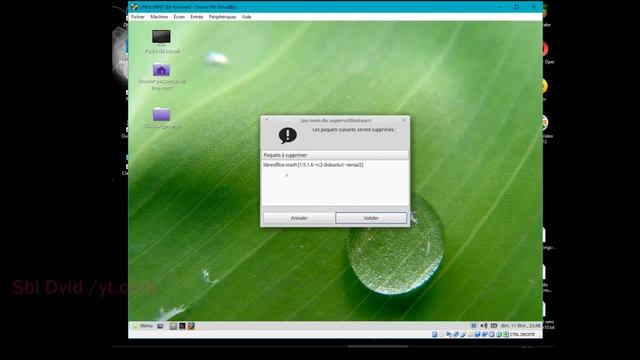Click the show desktop icon in panel
640x360 pixels.
point(160,326)
